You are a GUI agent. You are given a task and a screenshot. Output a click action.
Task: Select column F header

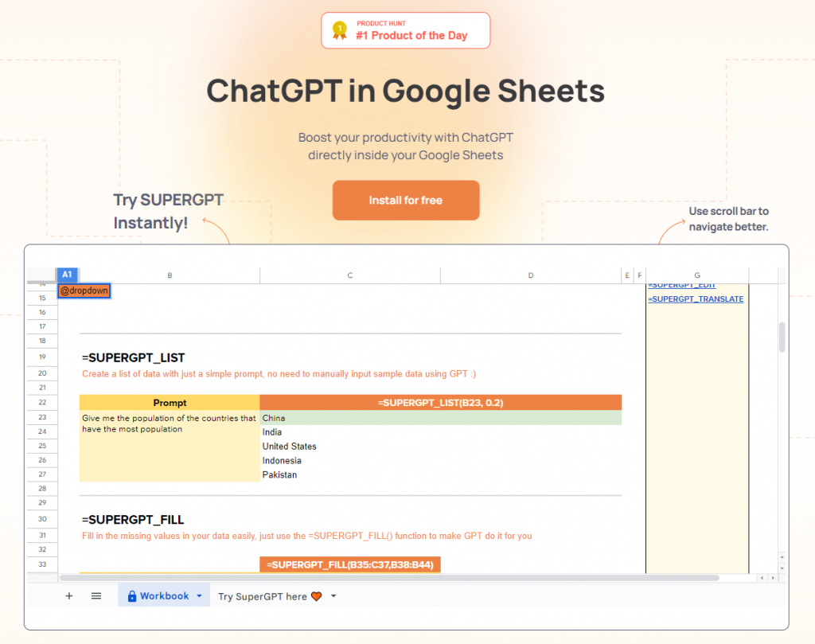coord(640,275)
